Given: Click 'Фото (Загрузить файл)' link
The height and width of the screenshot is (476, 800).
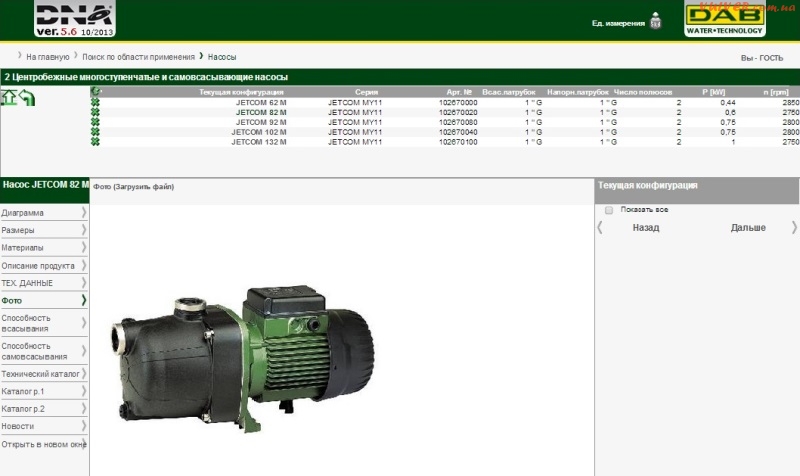Looking at the screenshot, I should (134, 187).
